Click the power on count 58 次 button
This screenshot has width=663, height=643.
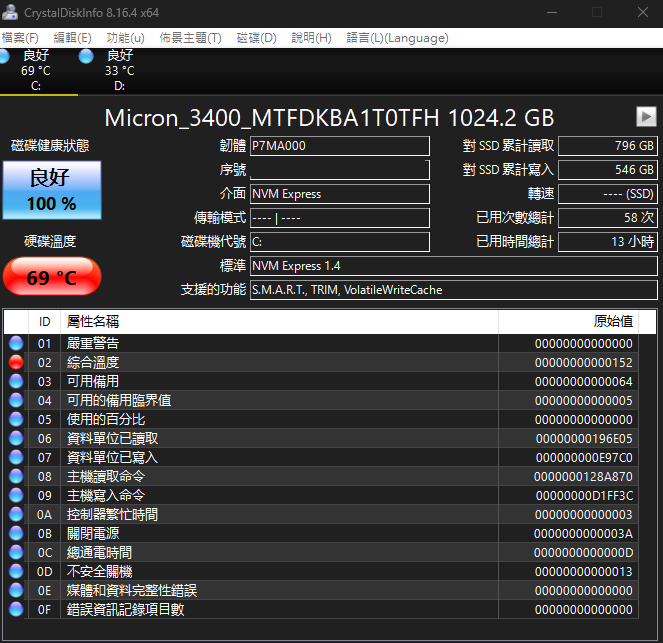pyautogui.click(x=608, y=218)
